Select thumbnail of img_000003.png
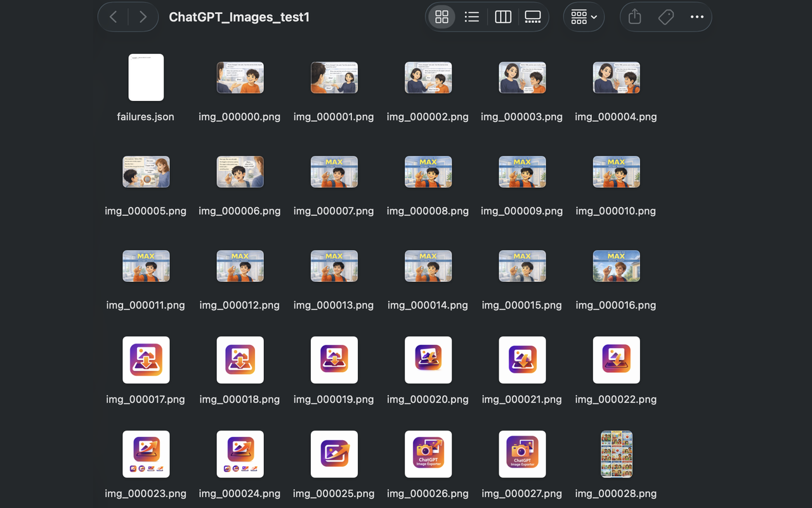Viewport: 812px width, 508px height. pyautogui.click(x=522, y=77)
